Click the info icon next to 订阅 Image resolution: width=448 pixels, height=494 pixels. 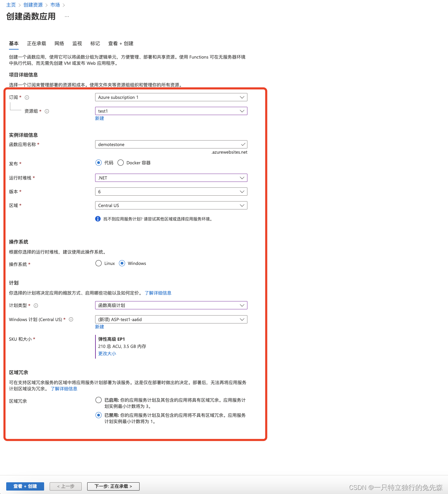click(x=26, y=97)
